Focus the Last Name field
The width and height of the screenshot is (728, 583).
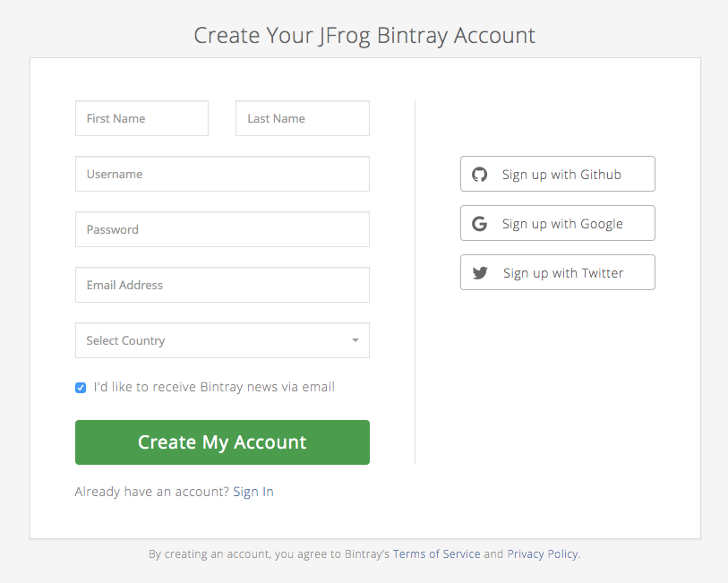pyautogui.click(x=302, y=118)
